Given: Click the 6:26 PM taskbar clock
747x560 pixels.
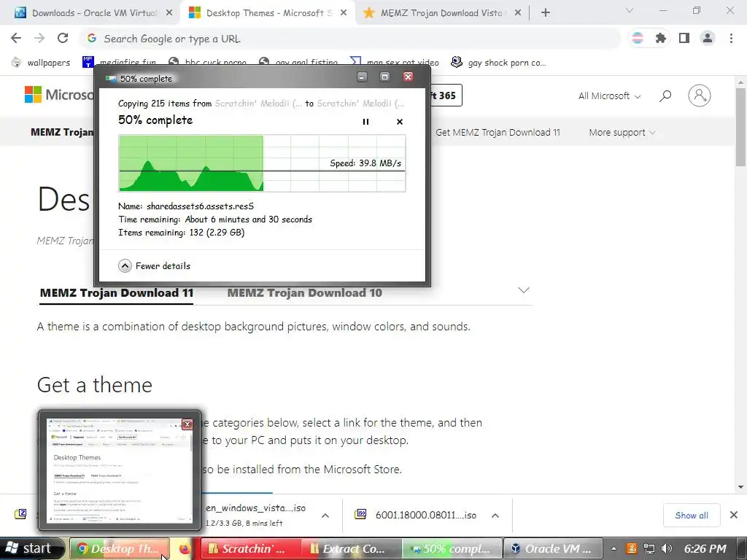Looking at the screenshot, I should point(705,548).
